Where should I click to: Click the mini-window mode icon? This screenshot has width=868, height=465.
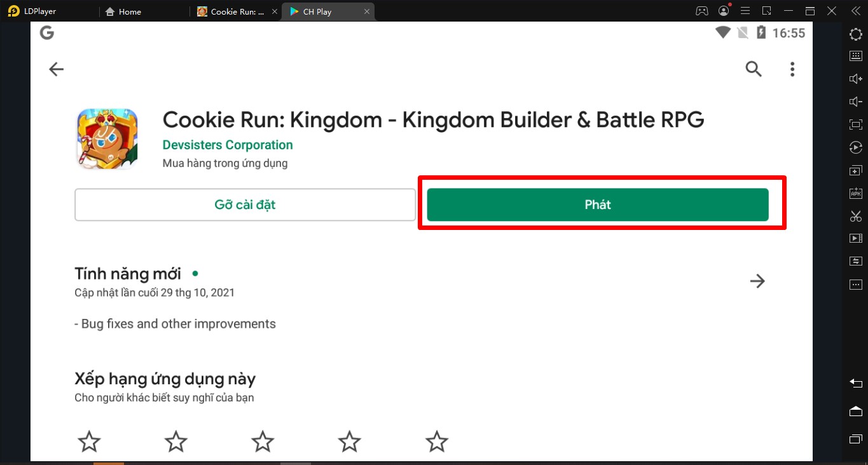click(767, 11)
